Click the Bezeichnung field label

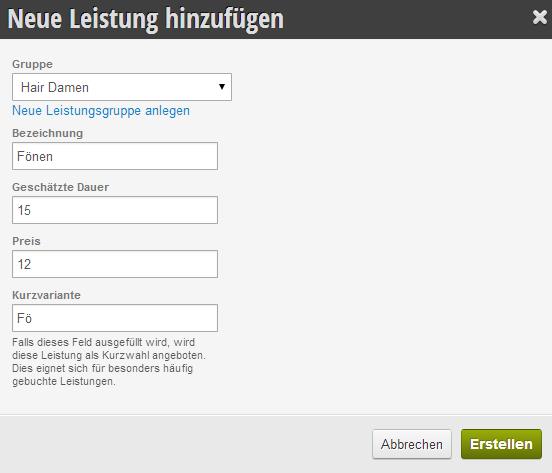(x=48, y=133)
